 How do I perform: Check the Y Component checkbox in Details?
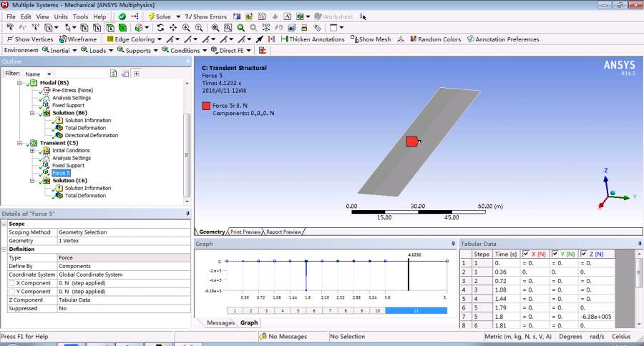tap(12, 292)
